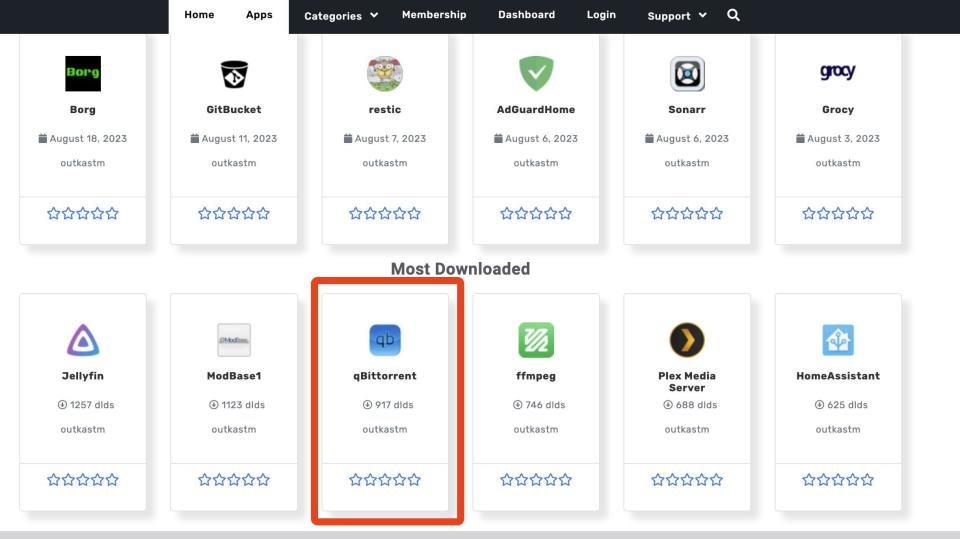This screenshot has width=960, height=539.
Task: Rate restic with the star rating
Action: point(384,213)
